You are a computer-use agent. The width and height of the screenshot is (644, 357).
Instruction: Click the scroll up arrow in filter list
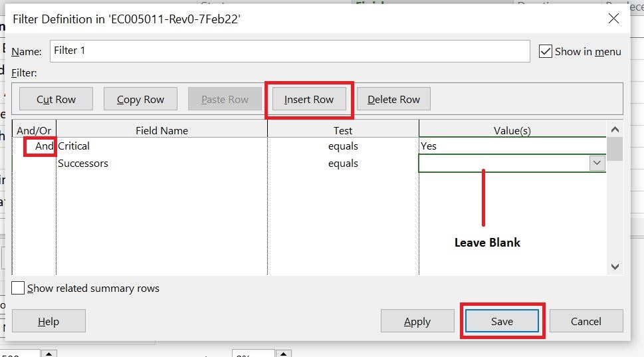[615, 130]
